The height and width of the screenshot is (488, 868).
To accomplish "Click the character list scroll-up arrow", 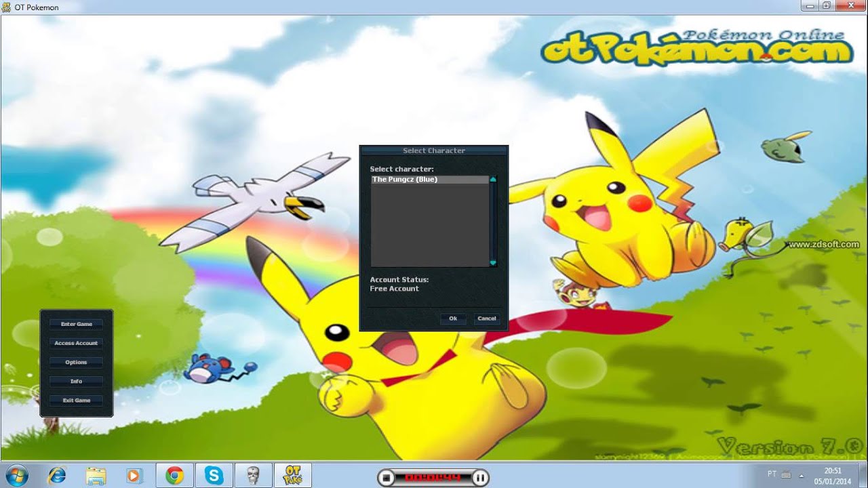I will tap(493, 180).
